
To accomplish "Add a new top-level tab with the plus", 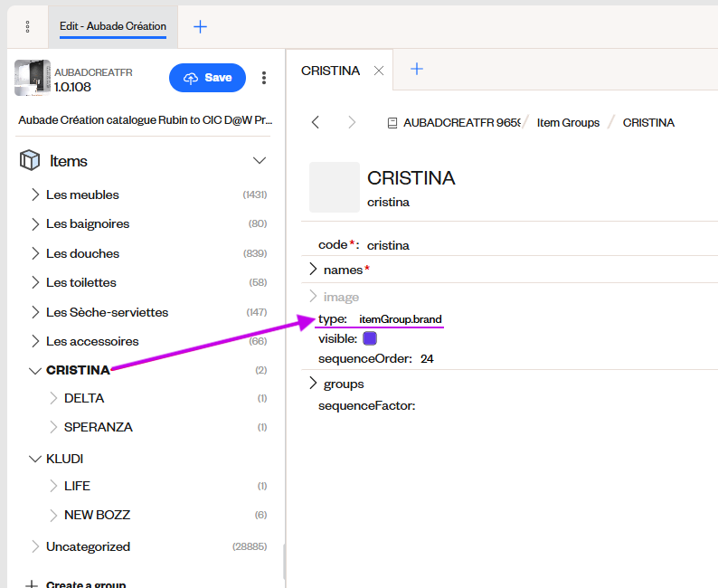I will (x=200, y=26).
